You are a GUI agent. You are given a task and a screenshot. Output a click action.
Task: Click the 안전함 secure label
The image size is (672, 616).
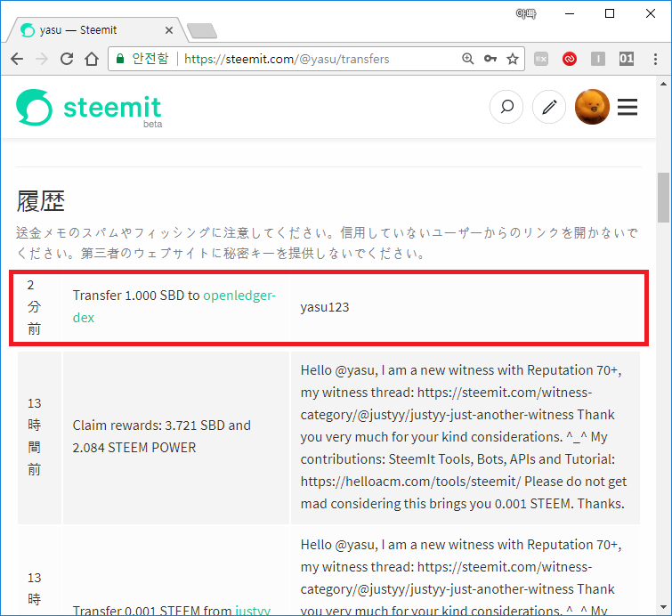click(x=150, y=58)
